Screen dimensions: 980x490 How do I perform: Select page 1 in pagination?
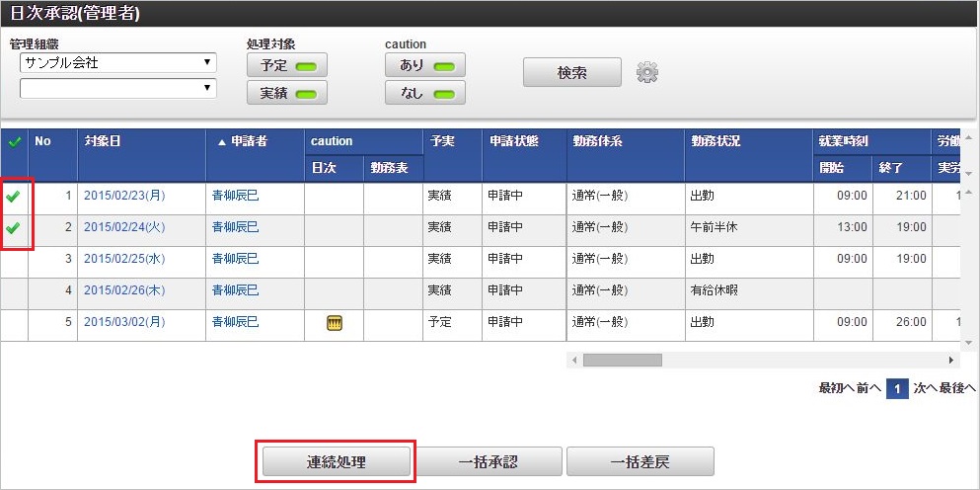[x=897, y=389]
